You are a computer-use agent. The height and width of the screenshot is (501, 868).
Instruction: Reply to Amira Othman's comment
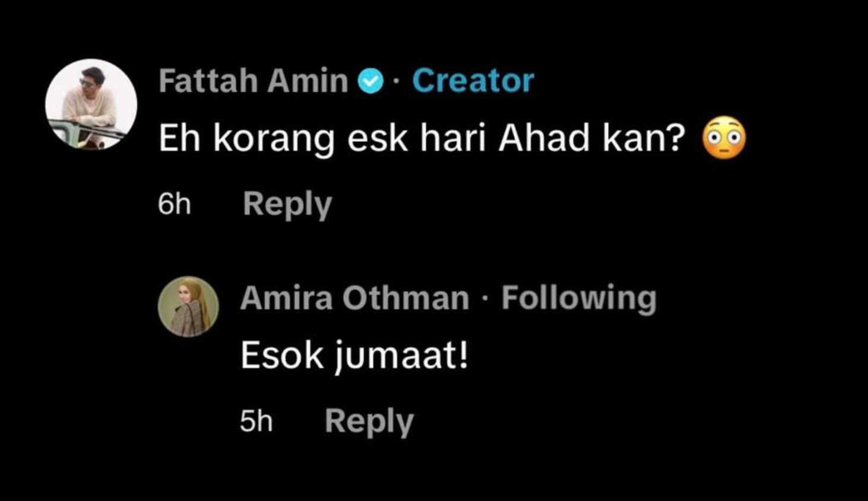click(x=369, y=421)
